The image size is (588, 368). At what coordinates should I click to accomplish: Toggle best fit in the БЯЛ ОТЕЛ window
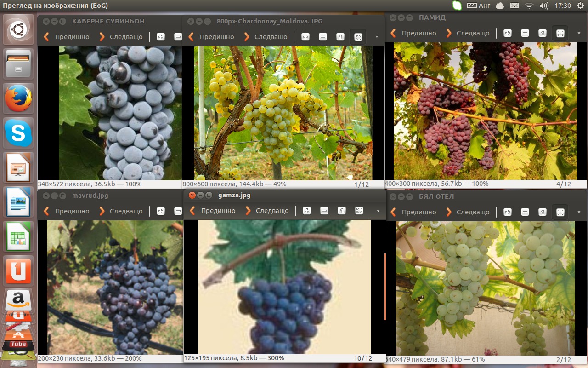(x=560, y=212)
